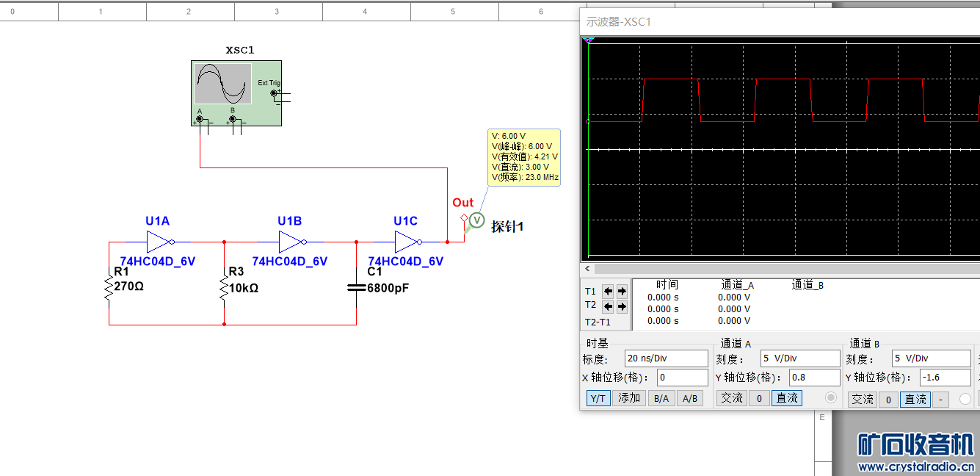Select the U1B inverter gate symbol
This screenshot has height=476, width=980.
291,242
